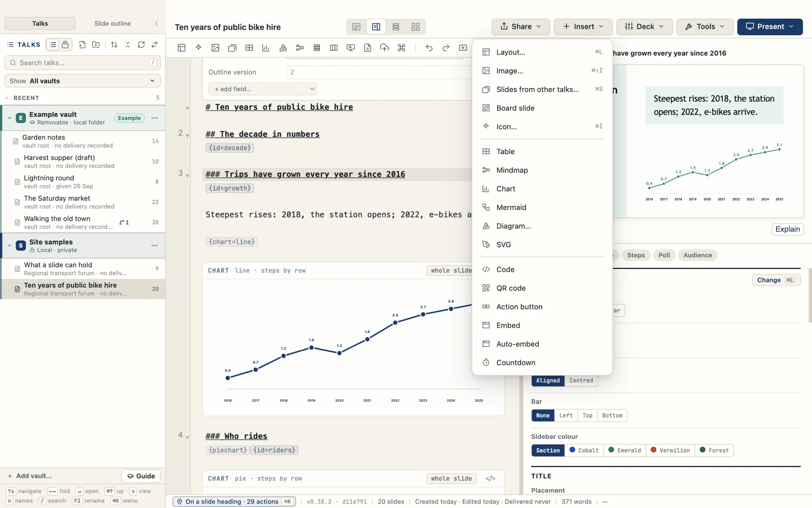Click the new talk file icon

pyautogui.click(x=82, y=44)
